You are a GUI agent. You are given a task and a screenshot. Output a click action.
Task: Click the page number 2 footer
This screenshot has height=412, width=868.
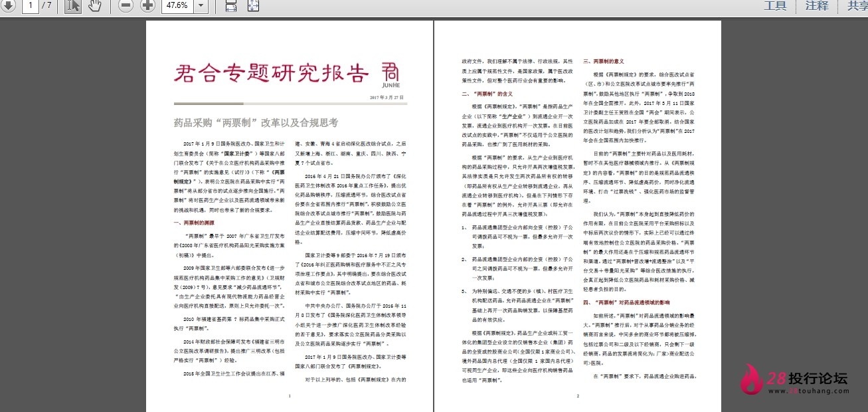tap(578, 397)
